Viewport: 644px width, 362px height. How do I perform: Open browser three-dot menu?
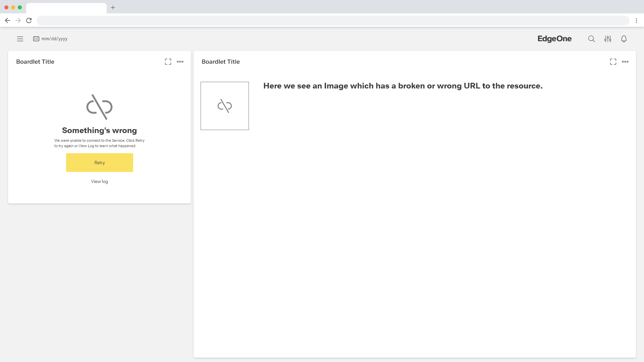(x=636, y=20)
